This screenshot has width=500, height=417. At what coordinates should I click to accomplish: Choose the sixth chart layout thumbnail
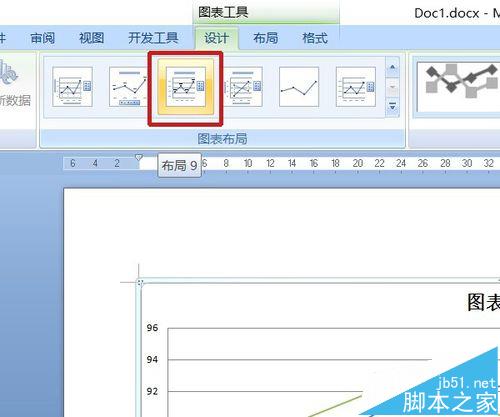coord(356,87)
